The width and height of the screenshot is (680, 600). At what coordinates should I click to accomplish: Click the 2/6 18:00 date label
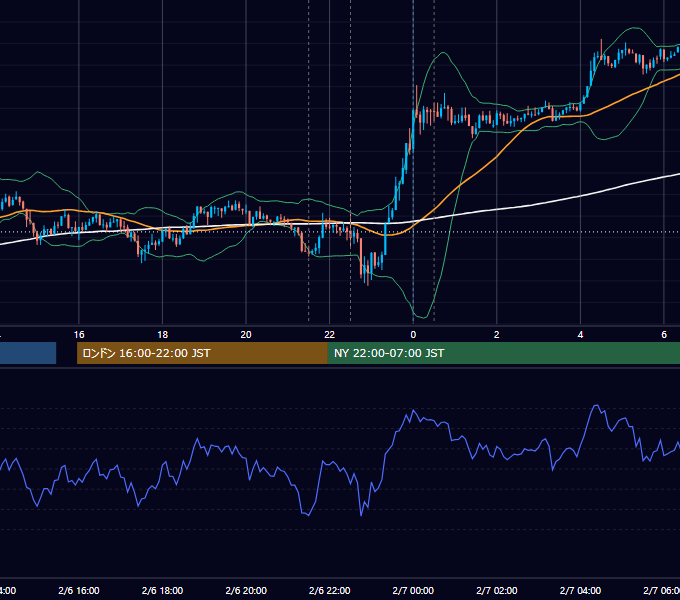point(163,590)
